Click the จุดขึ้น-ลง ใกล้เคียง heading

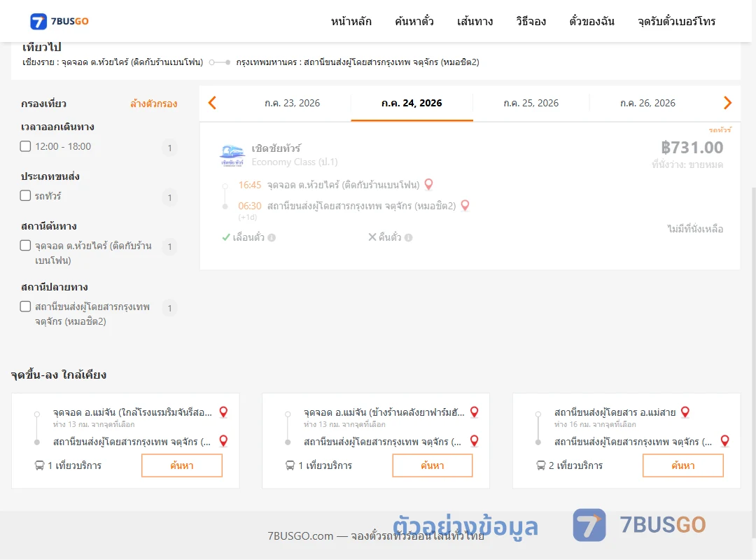click(59, 374)
